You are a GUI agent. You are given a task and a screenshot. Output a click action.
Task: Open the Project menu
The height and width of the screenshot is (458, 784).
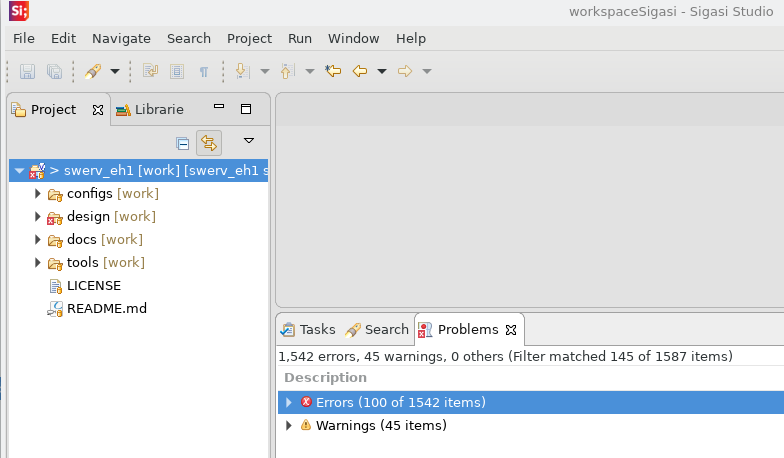click(x=250, y=38)
